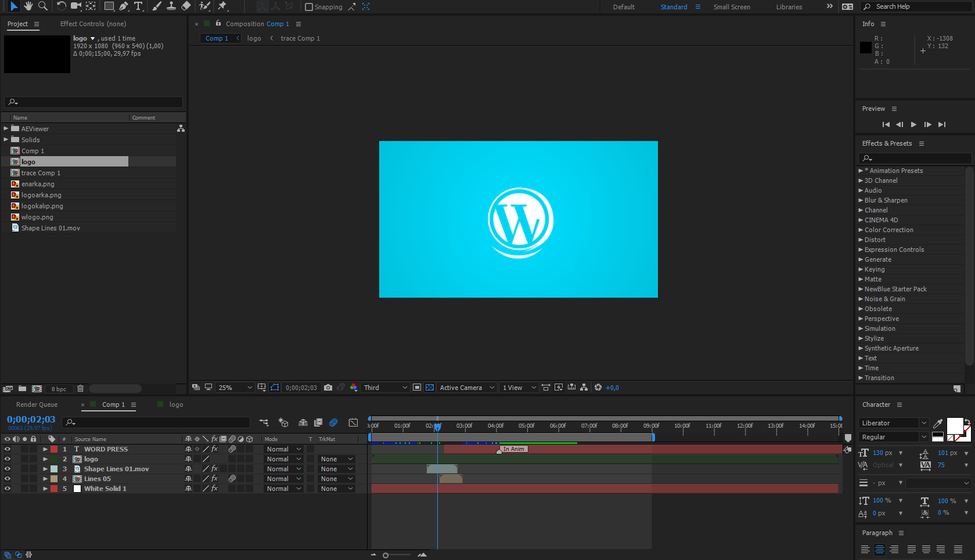Click show channel color icon in viewer
975x560 pixels.
click(354, 388)
